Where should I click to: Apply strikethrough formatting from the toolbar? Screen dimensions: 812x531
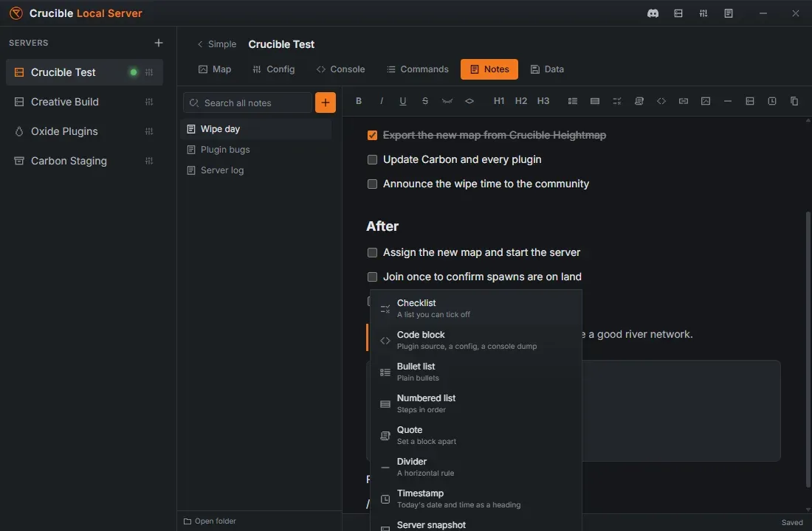tap(425, 101)
